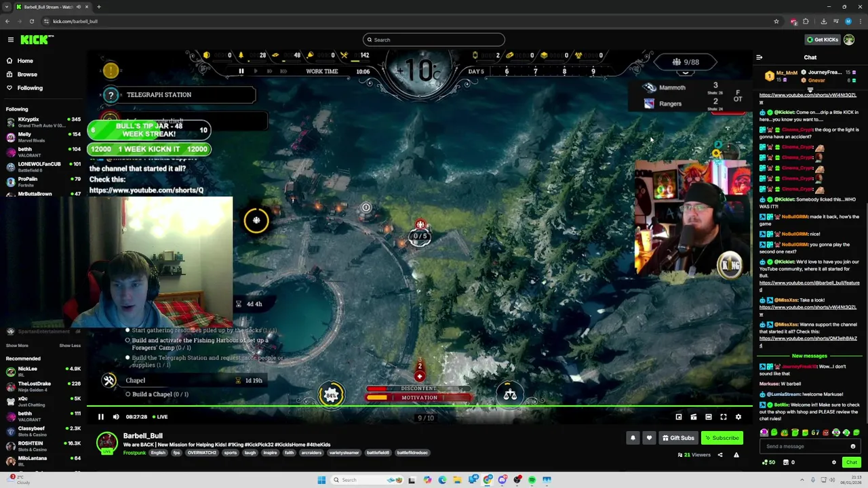Bookmark page with star icon
This screenshot has width=868, height=488.
(x=776, y=21)
